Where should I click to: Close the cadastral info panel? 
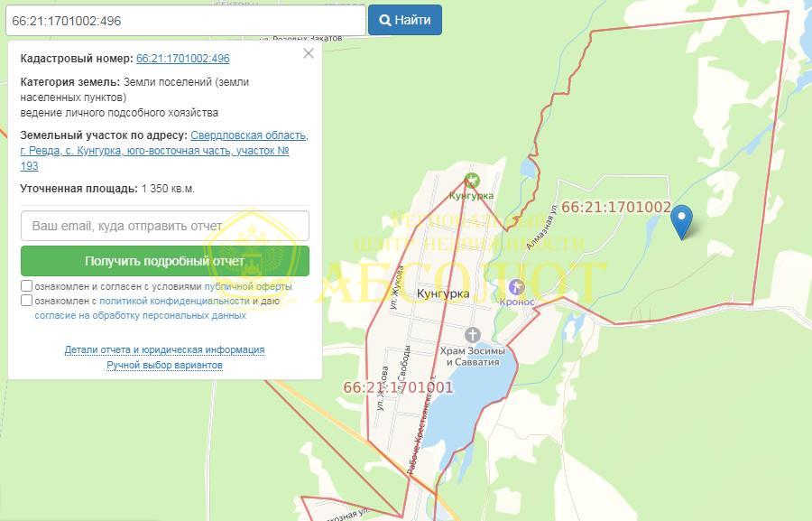click(309, 53)
